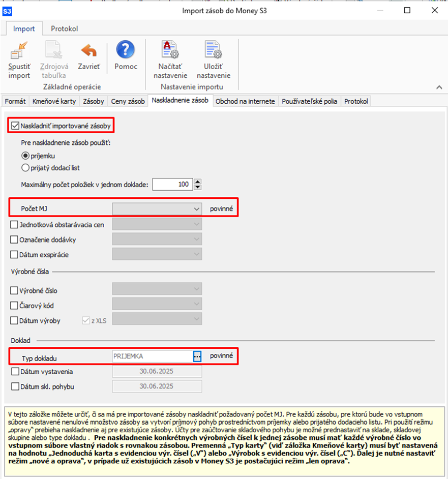The width and height of the screenshot is (448, 479).
Task: Enable Výrobné číslo checkbox
Action: tap(14, 290)
